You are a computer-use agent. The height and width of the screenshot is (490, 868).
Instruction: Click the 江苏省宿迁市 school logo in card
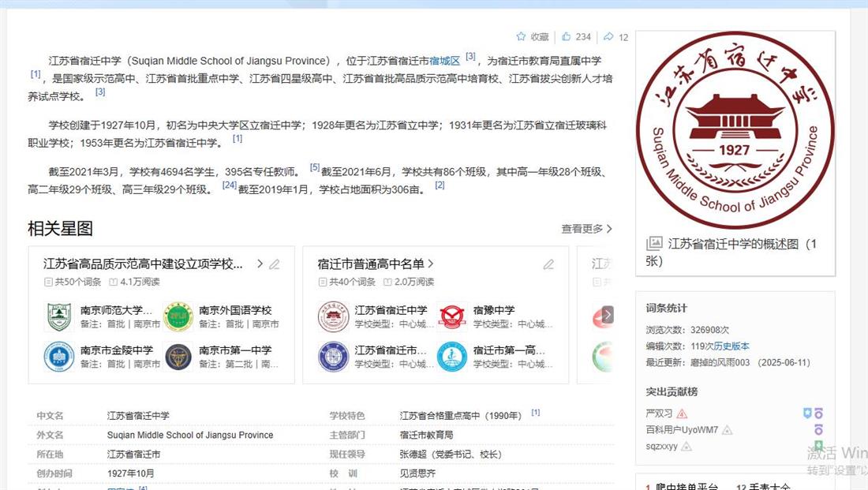(333, 357)
